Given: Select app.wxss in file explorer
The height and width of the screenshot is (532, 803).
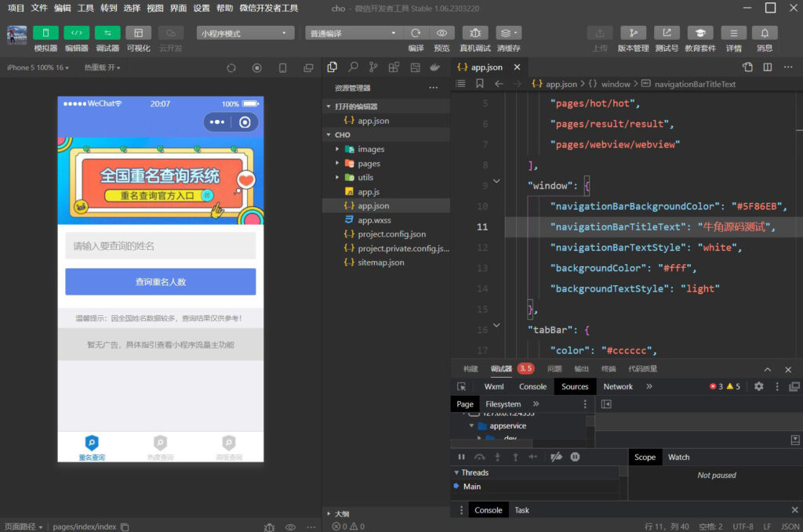Looking at the screenshot, I should [373, 220].
